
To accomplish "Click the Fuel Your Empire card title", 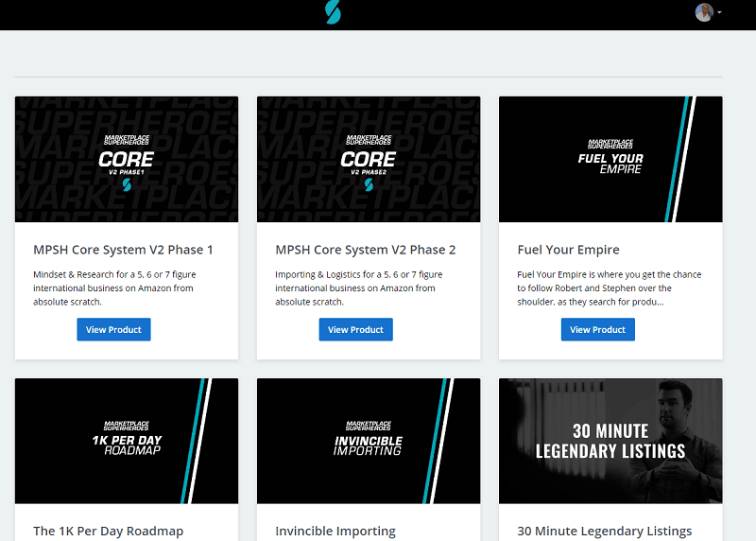I will (569, 250).
